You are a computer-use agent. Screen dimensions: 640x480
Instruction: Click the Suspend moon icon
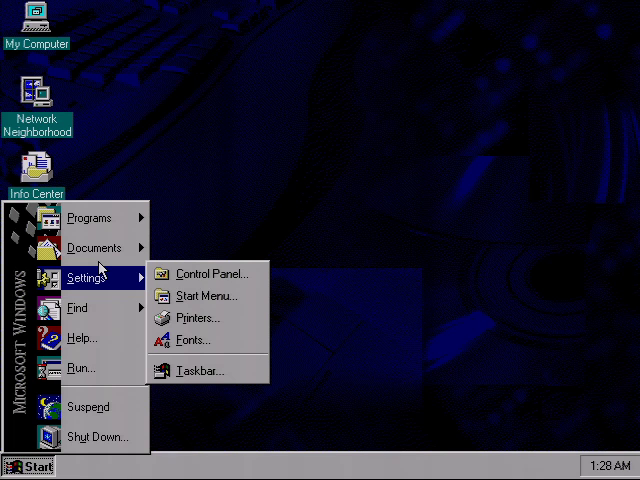click(49, 407)
